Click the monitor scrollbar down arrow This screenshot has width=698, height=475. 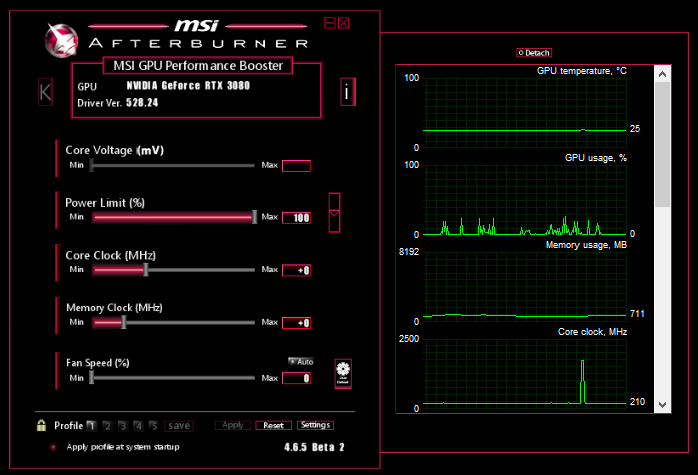tap(662, 405)
